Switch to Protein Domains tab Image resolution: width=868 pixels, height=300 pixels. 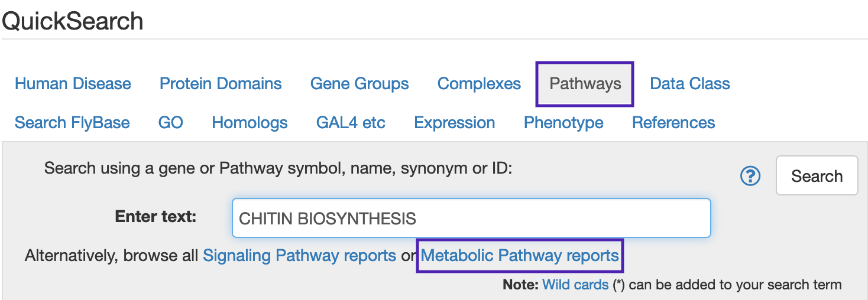pos(221,84)
